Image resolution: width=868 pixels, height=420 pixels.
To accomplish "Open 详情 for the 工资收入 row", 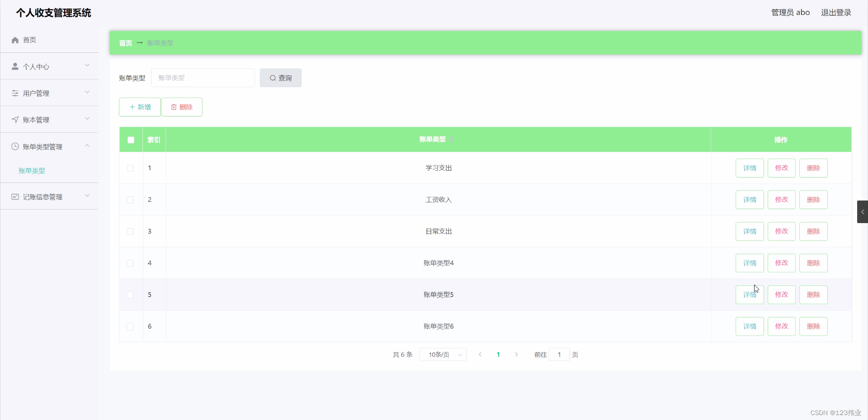I will click(749, 199).
